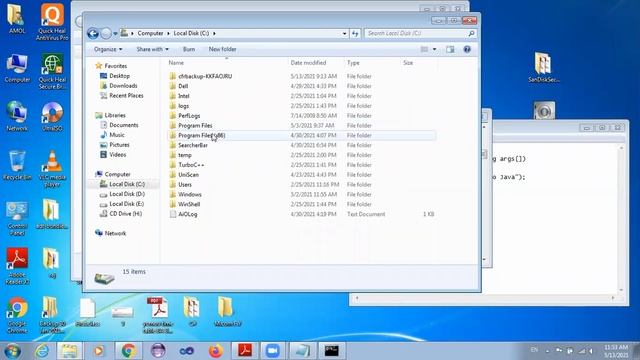This screenshot has width=640, height=360.
Task: Change view using the views icon
Action: click(424, 49)
